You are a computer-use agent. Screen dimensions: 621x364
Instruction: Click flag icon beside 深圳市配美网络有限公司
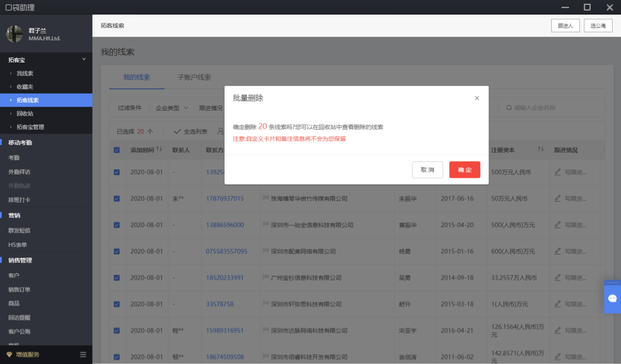(x=266, y=251)
